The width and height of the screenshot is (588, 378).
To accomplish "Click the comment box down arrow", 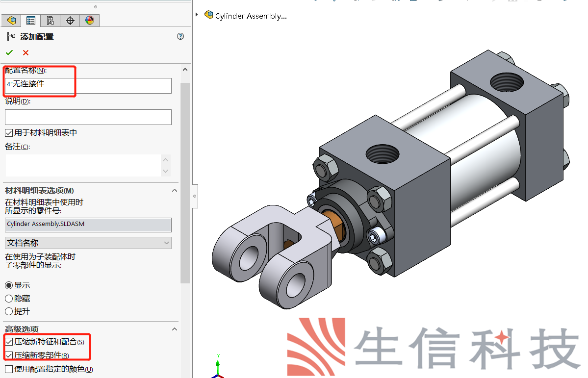I will 166,172.
